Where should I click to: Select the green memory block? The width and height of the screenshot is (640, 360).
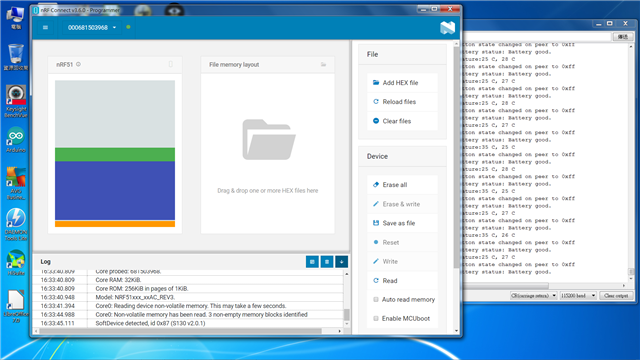point(115,154)
